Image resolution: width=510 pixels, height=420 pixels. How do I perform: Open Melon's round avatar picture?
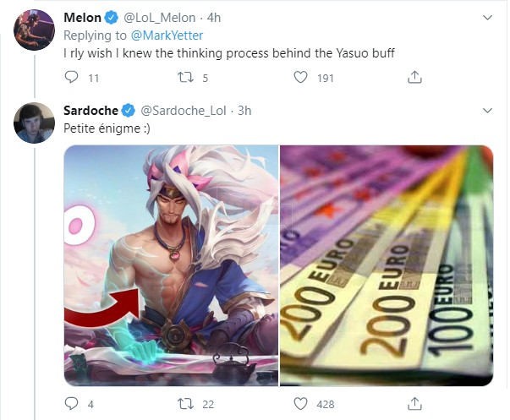pyautogui.click(x=34, y=30)
